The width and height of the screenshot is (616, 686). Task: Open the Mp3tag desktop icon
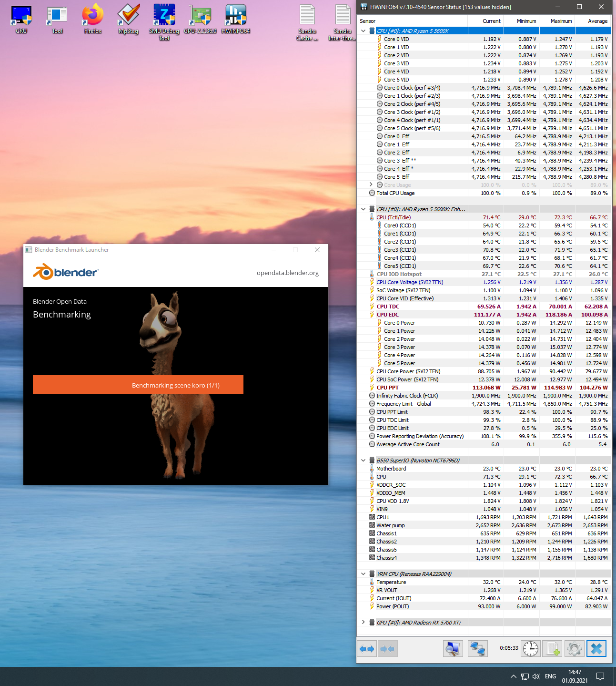pyautogui.click(x=129, y=20)
